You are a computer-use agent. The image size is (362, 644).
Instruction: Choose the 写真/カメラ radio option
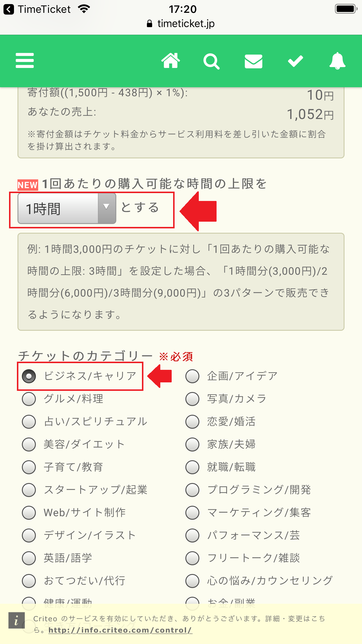[192, 399]
